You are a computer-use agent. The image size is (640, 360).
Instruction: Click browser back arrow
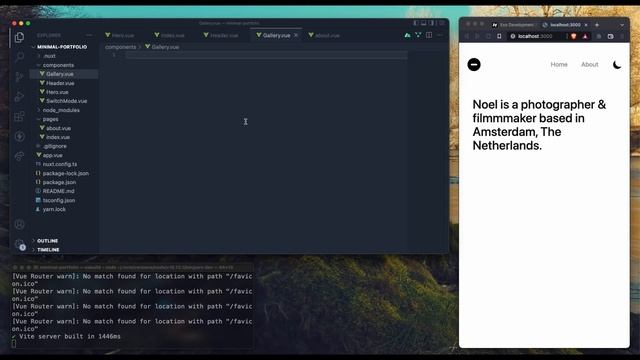(x=467, y=36)
